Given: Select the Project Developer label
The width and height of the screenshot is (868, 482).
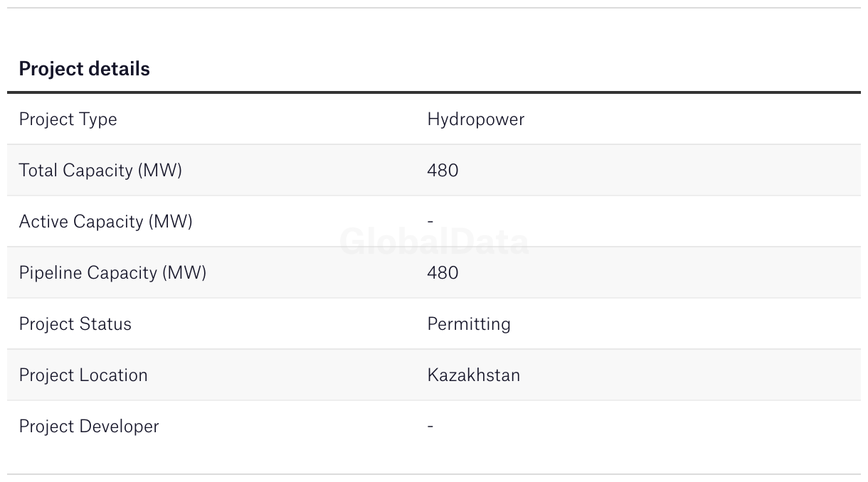Looking at the screenshot, I should coord(89,426).
